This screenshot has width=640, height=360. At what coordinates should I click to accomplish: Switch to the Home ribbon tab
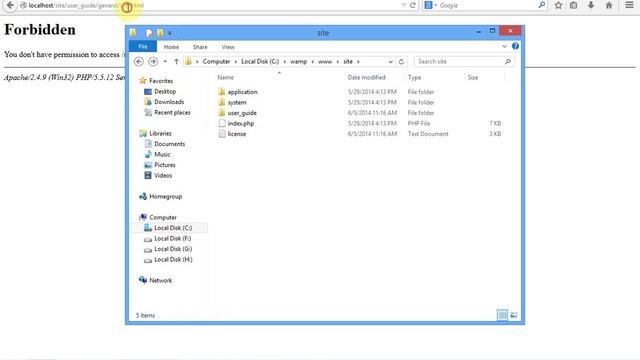[x=171, y=47]
